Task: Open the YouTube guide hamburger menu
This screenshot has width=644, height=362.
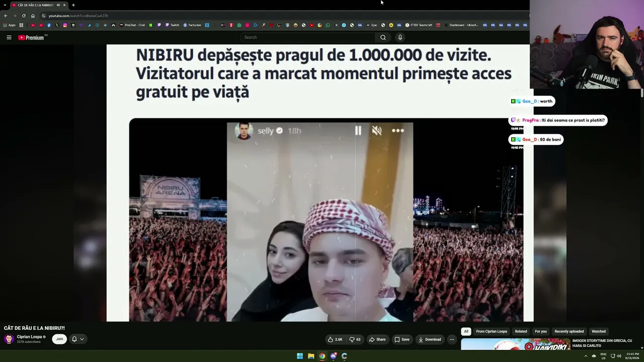Action: point(9,37)
